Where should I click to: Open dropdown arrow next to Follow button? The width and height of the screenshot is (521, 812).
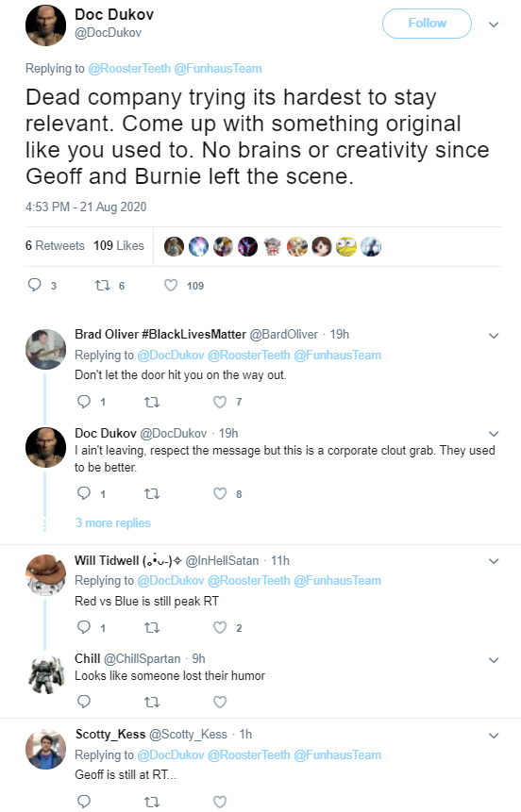coord(494,25)
